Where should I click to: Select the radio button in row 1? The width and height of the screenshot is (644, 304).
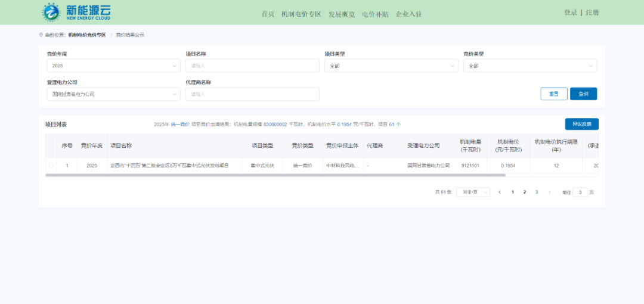pos(51,166)
